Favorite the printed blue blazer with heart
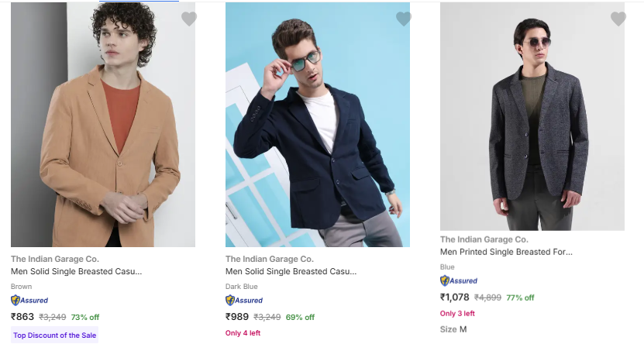The height and width of the screenshot is (344, 644). [x=618, y=19]
